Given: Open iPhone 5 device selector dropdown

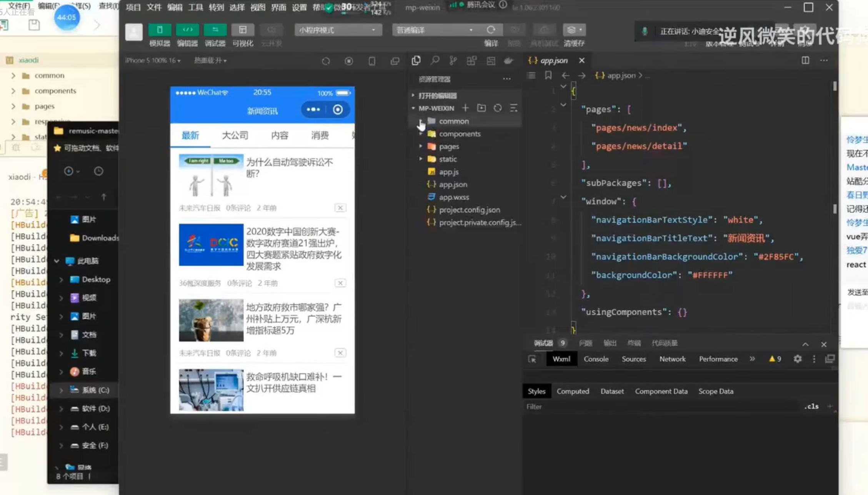Looking at the screenshot, I should click(153, 61).
